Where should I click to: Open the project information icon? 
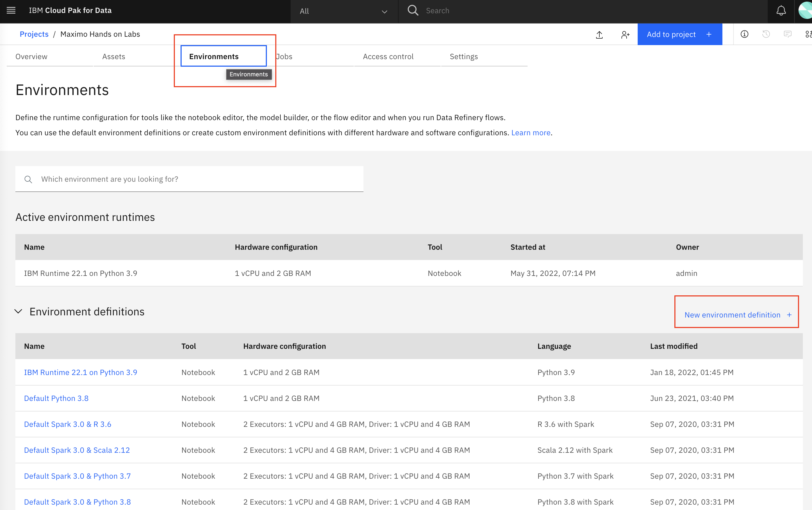(745, 34)
